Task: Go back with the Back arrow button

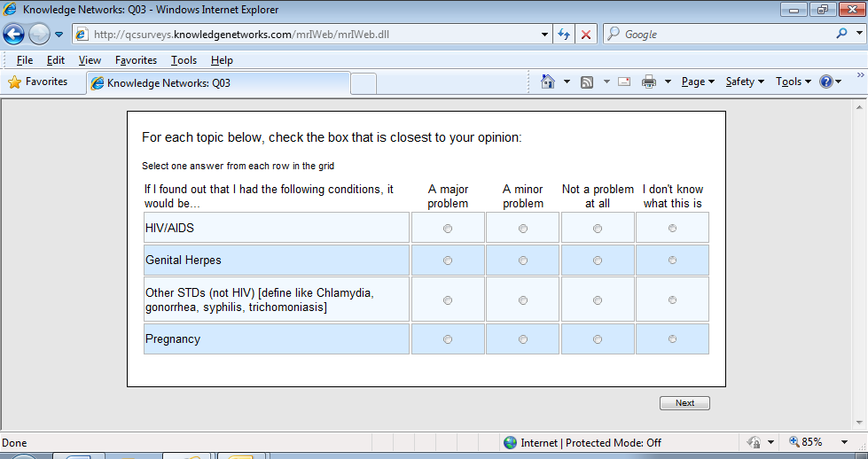Action: (x=14, y=35)
